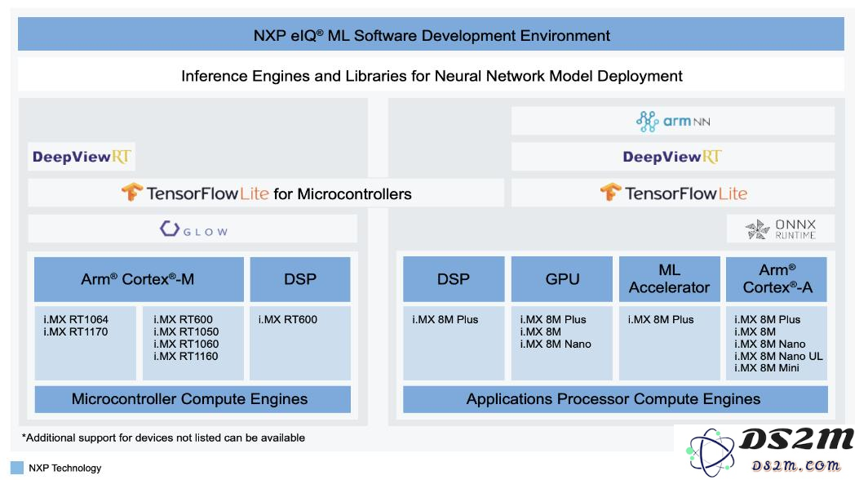Click "i.MX 8M Plus" under the GPU block
Screen dimensions: 868x480
553,319
